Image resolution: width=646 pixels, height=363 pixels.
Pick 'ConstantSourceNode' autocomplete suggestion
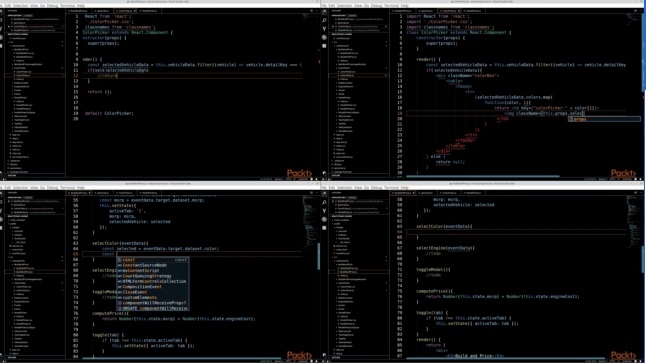point(153,265)
